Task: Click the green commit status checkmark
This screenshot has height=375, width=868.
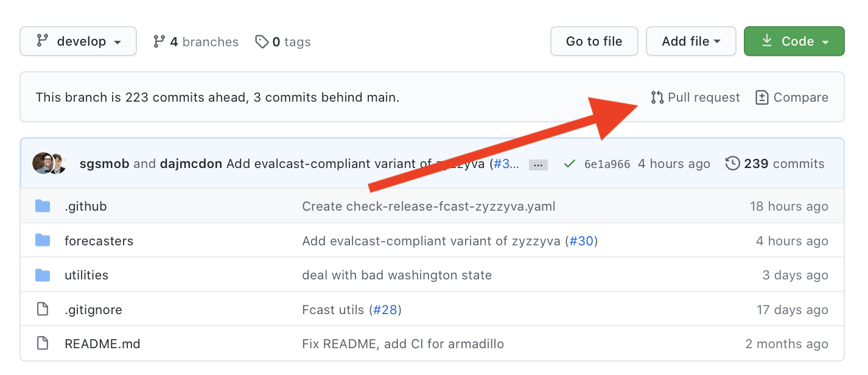Action: pyautogui.click(x=569, y=164)
